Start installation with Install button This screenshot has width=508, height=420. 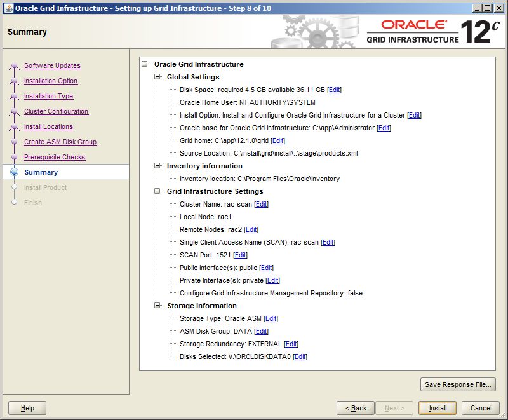coord(438,408)
